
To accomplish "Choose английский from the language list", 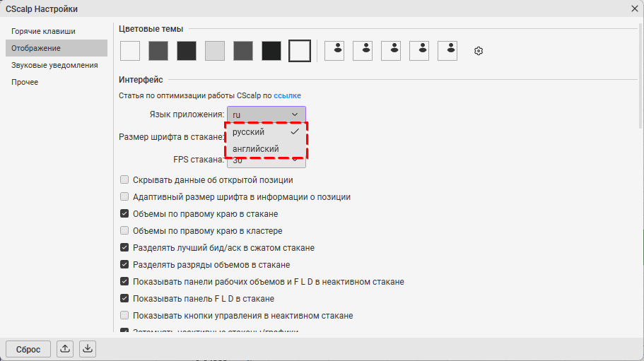I will (256, 149).
